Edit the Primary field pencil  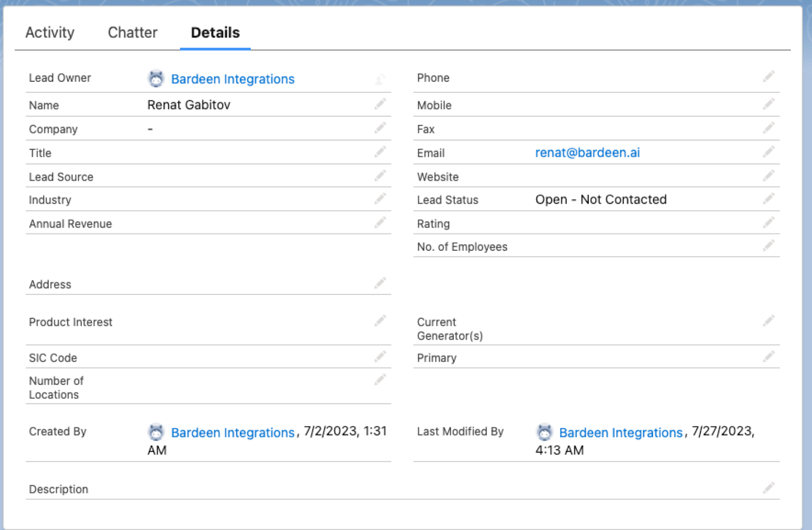point(768,357)
